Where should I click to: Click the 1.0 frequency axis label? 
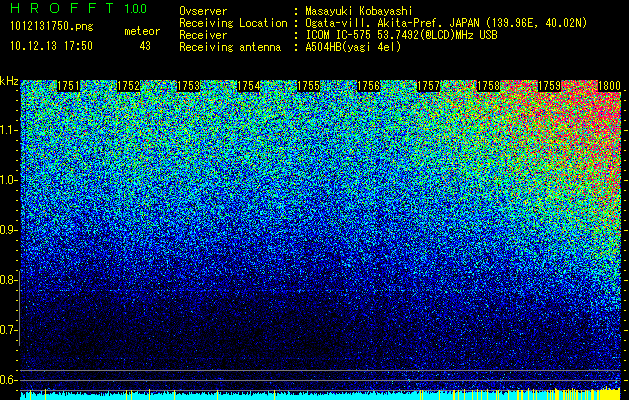pyautogui.click(x=8, y=180)
